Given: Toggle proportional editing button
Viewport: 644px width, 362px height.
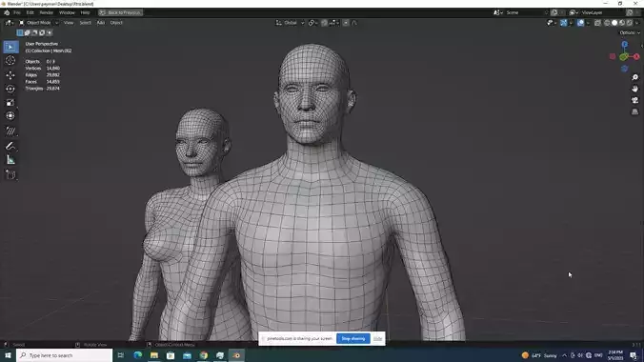Looking at the screenshot, I should (346, 23).
